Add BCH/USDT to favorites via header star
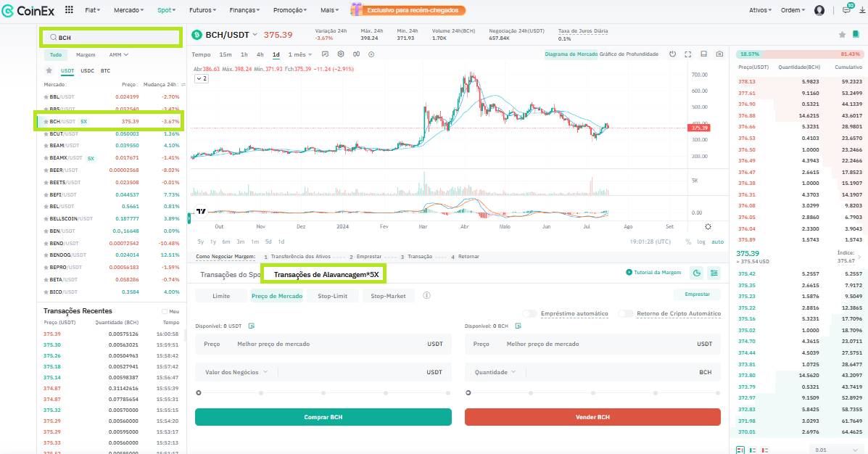The height and width of the screenshot is (454, 868). 842,34
